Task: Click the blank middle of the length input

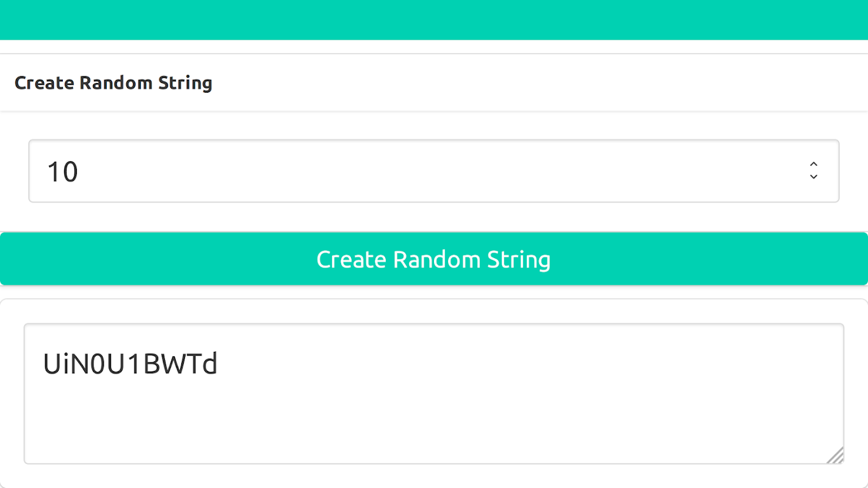Action: (x=427, y=171)
